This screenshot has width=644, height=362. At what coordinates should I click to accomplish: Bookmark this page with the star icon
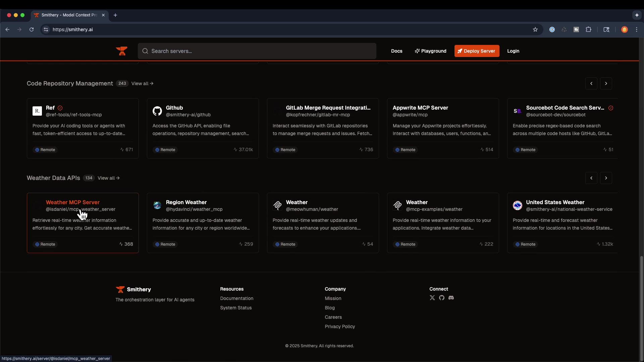[x=535, y=29]
